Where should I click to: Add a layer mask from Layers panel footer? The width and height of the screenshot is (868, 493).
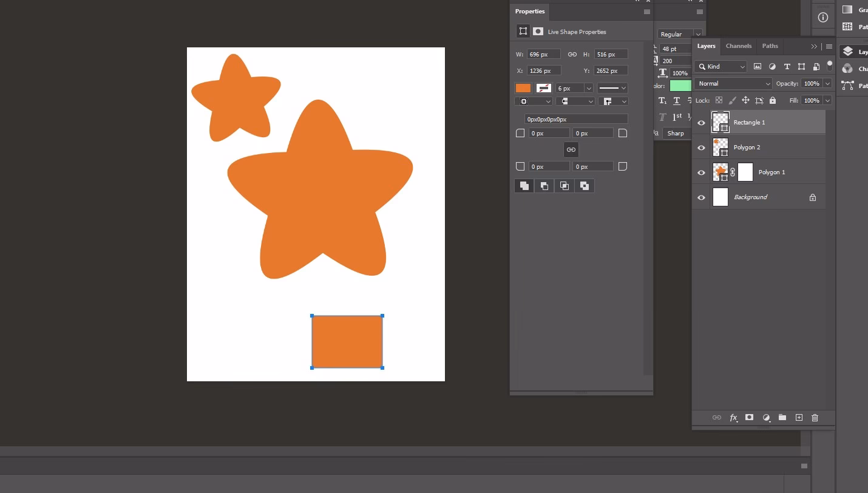pyautogui.click(x=749, y=418)
